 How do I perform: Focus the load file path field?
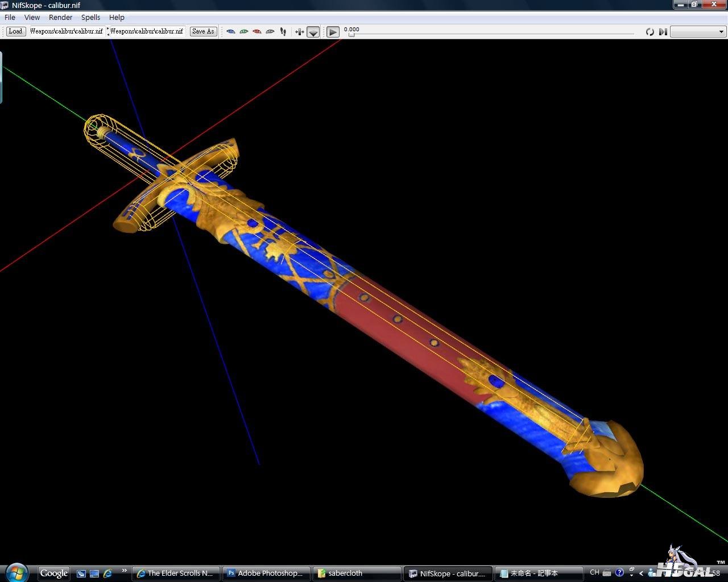click(x=67, y=31)
